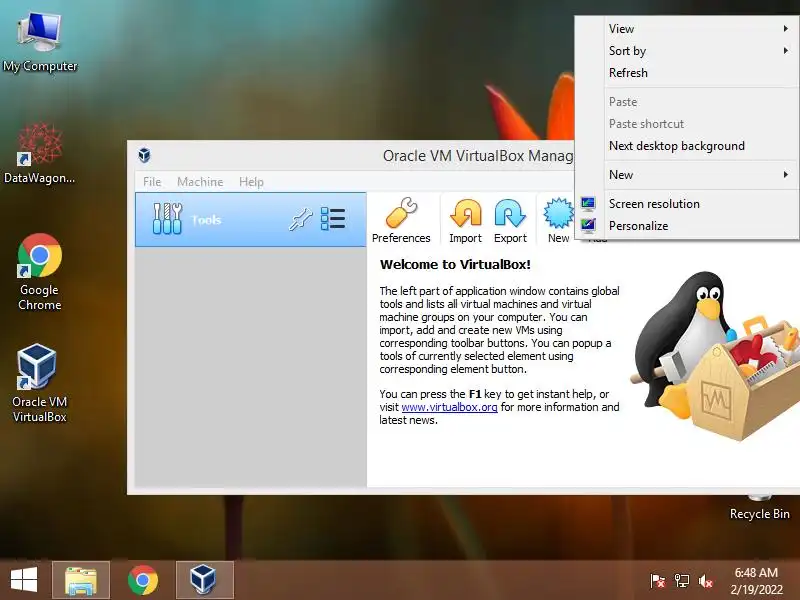Open the Machine menu in VirtualBox
Screen dimensions: 800x600
tap(200, 182)
